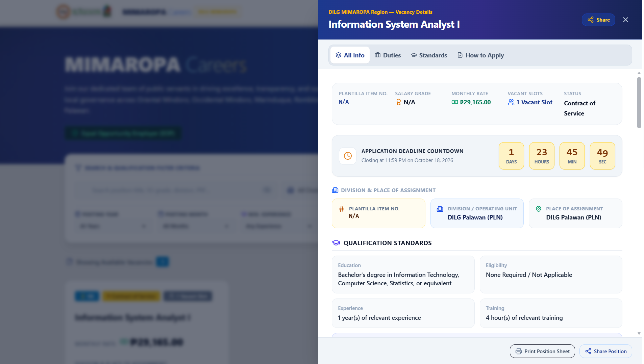
Task: Click the panel's vertical scrollbar thumb
Action: (639, 103)
